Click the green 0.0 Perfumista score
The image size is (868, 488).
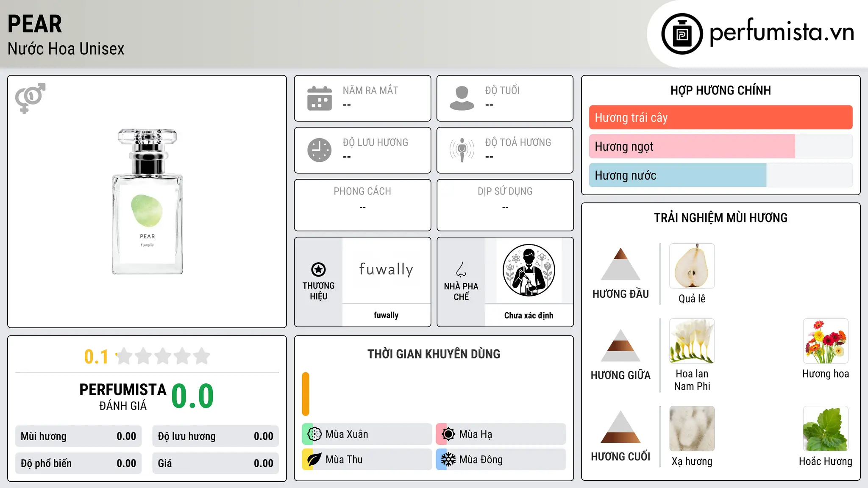pos(192,396)
